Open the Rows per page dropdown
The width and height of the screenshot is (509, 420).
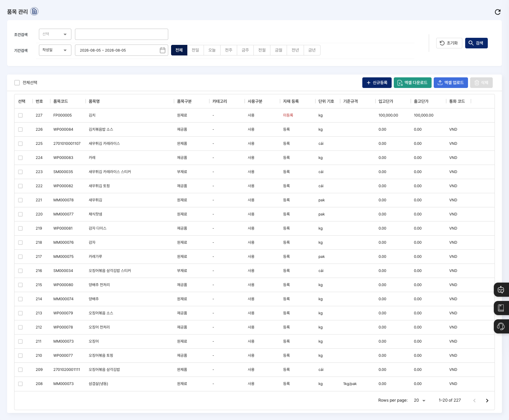pos(420,401)
